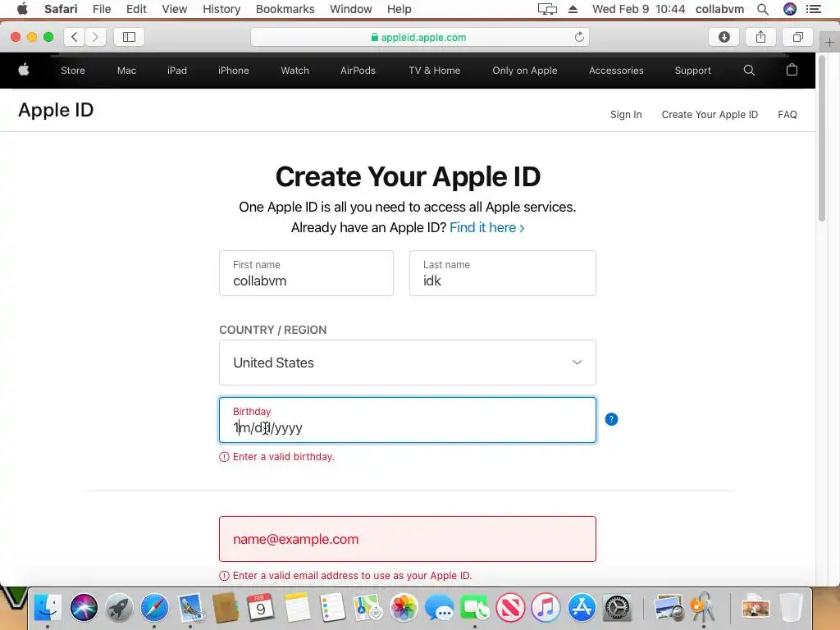The width and height of the screenshot is (840, 630).
Task: Open the Contacts book icon
Action: 226,608
